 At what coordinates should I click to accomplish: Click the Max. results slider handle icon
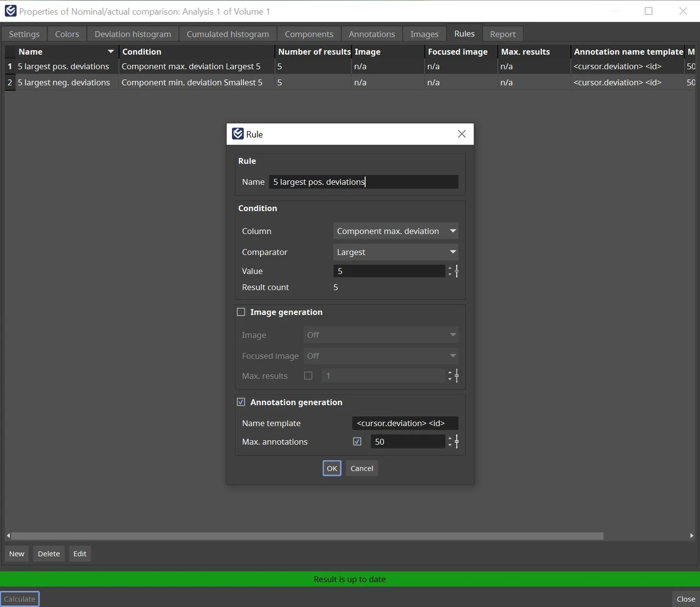(x=457, y=376)
